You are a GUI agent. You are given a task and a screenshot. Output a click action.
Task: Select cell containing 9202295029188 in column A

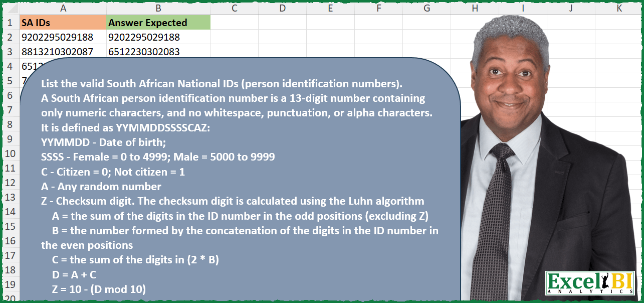tap(63, 37)
